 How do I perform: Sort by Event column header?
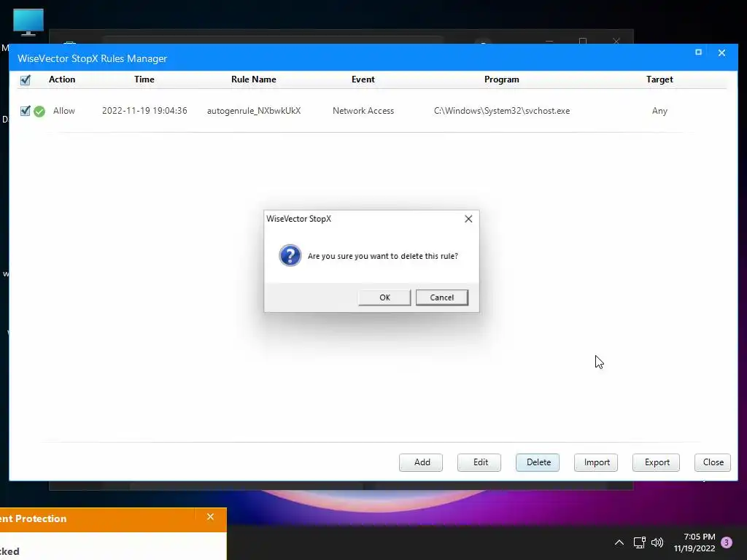tap(363, 79)
